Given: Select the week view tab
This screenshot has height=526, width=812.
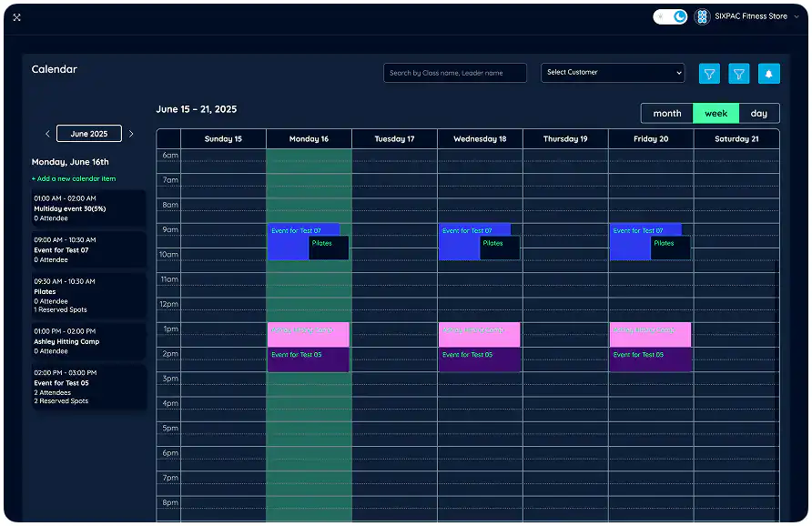Looking at the screenshot, I should pyautogui.click(x=716, y=113).
